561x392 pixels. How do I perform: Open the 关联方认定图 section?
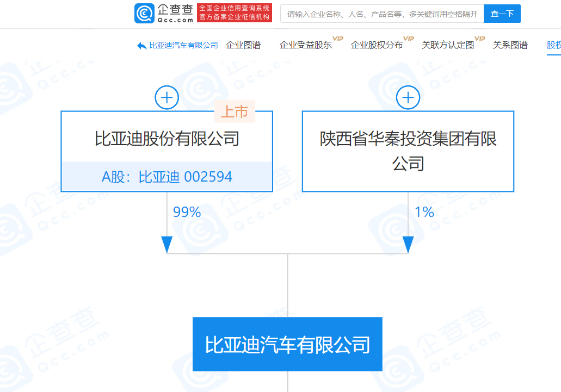448,46
